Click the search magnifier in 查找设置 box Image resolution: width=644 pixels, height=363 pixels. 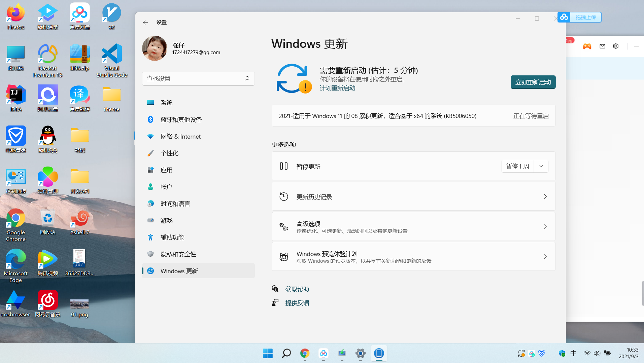click(x=247, y=78)
